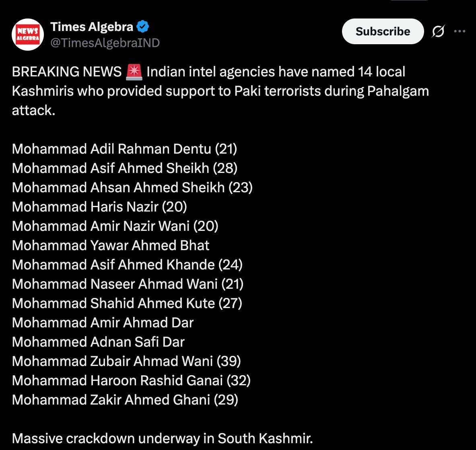Screen dimensions: 476x450
Task: Click the Mohammad Yawar Ahmed Bhat line
Action: (111, 245)
